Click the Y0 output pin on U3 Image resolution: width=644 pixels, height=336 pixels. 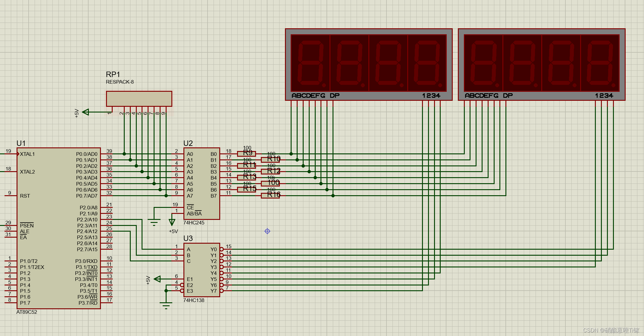point(214,249)
